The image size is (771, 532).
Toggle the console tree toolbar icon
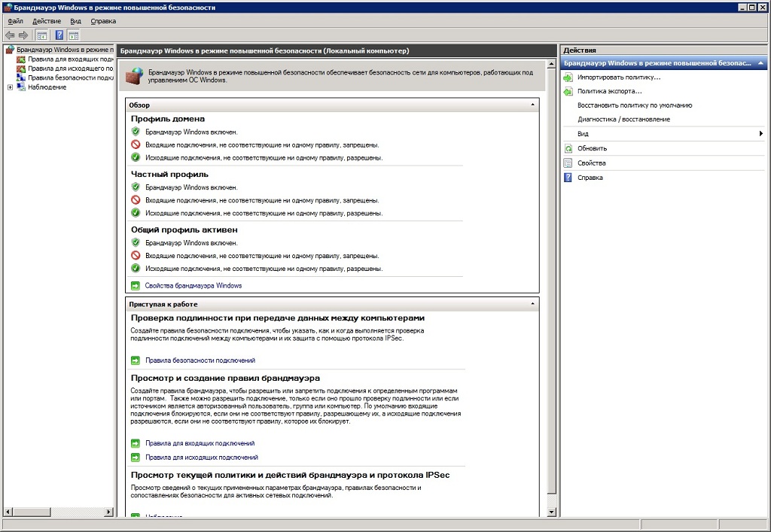click(x=42, y=35)
